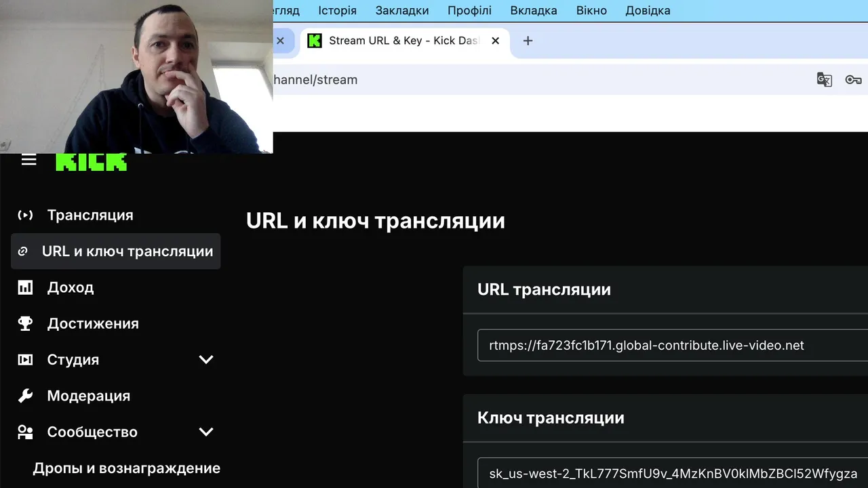Open the Довідка menu
Screen dimensions: 868x488
(x=648, y=10)
